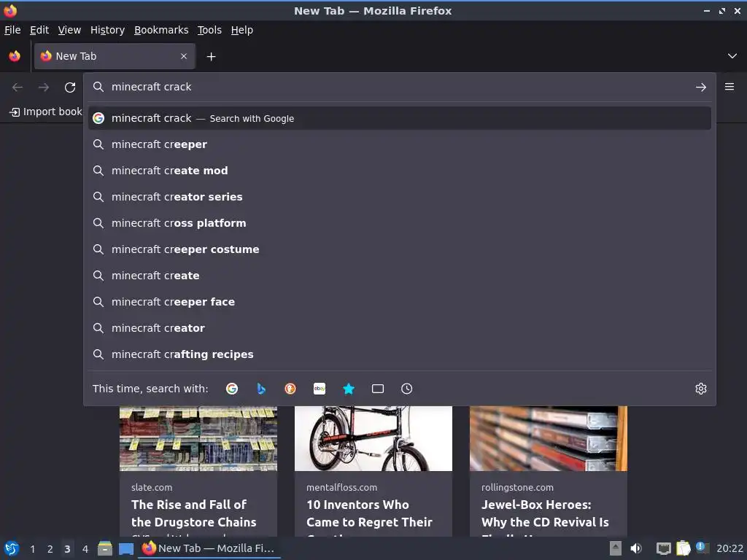Click the Firefox View pinned icon

pos(15,56)
